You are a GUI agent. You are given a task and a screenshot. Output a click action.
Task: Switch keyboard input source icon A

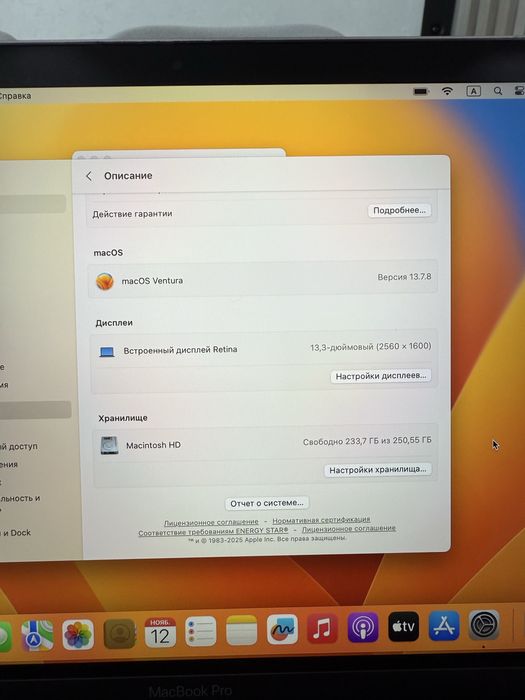point(473,91)
